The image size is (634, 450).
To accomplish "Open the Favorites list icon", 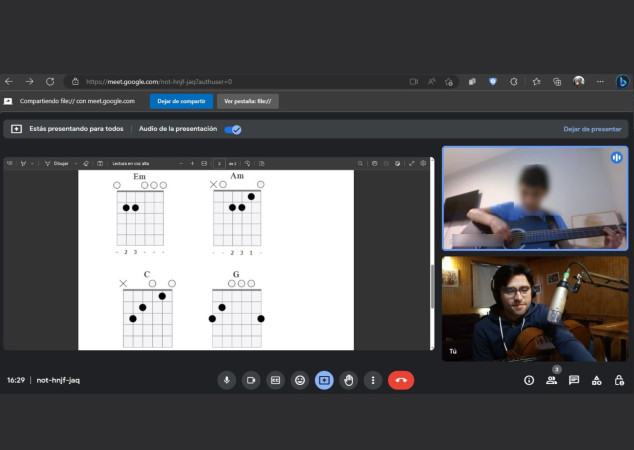I will coord(537,82).
